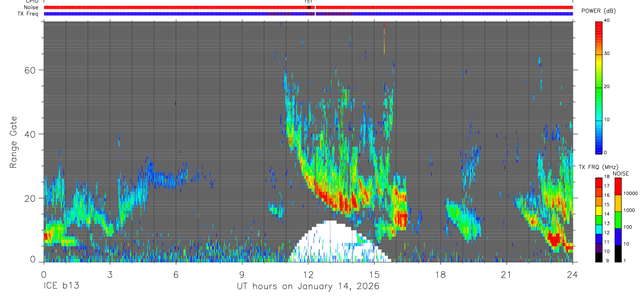Viewport: 644px width, 297px height.
Task: Click the 10000 label on NOISE legend
Action: (631, 194)
